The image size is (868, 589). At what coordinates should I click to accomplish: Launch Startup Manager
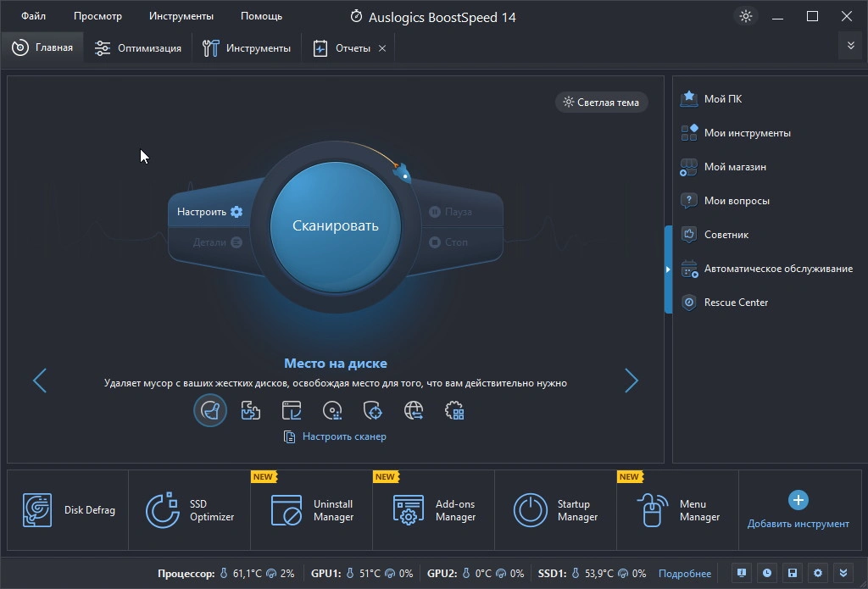[x=556, y=510]
